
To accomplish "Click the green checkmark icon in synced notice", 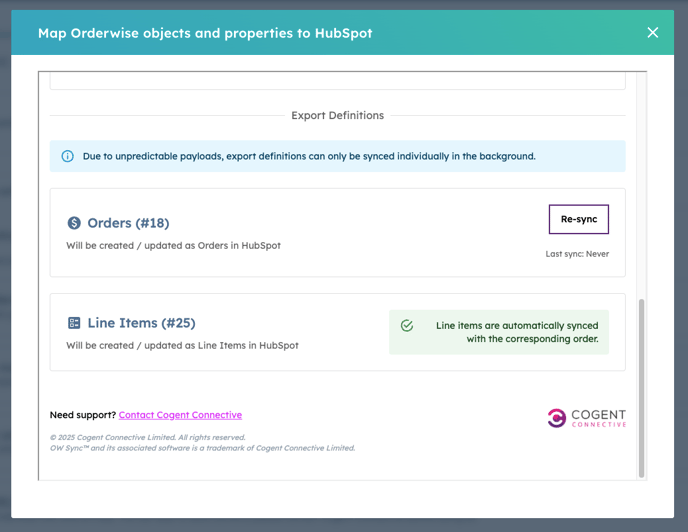I will click(x=407, y=325).
